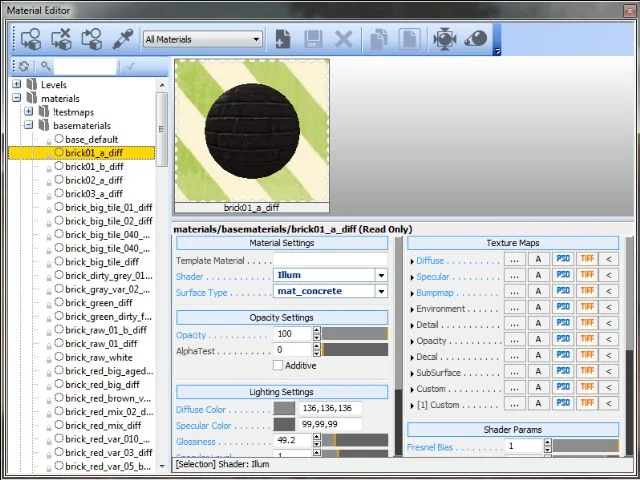
Task: Click the Fresnel Bias slider bar
Action: (586, 445)
